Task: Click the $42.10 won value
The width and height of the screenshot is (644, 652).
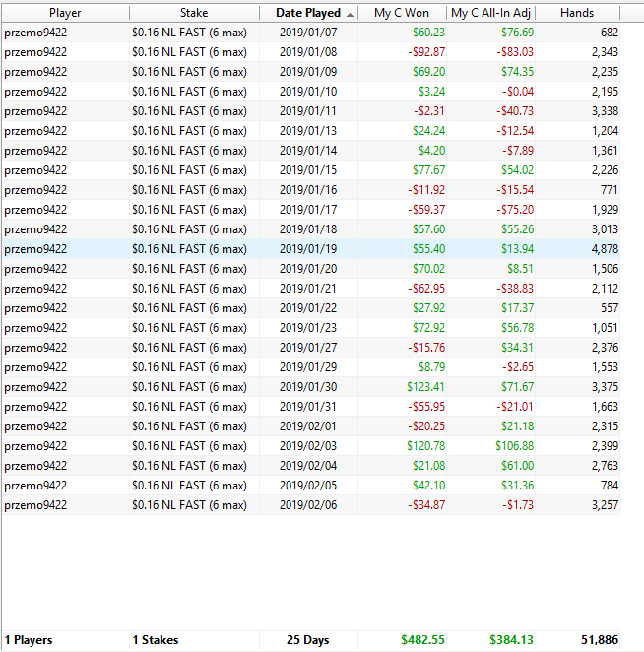Action: tap(428, 486)
